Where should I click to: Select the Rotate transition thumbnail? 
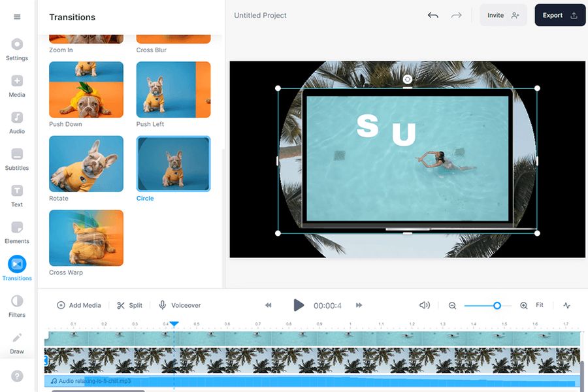click(86, 163)
